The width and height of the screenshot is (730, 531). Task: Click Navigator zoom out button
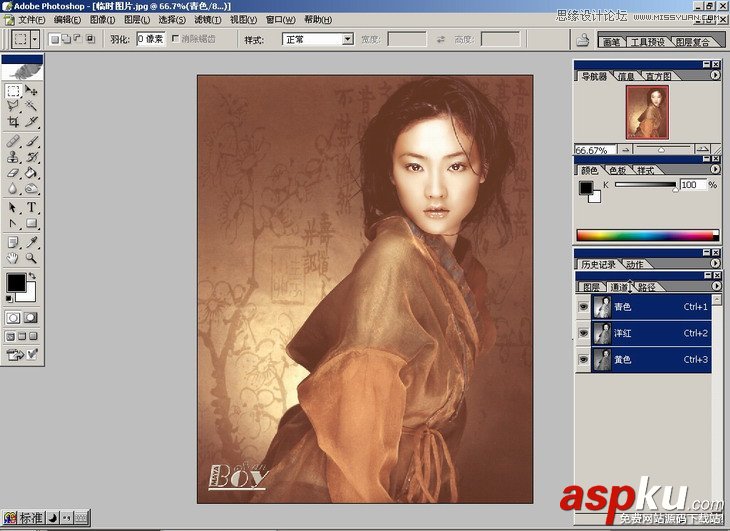(x=625, y=149)
